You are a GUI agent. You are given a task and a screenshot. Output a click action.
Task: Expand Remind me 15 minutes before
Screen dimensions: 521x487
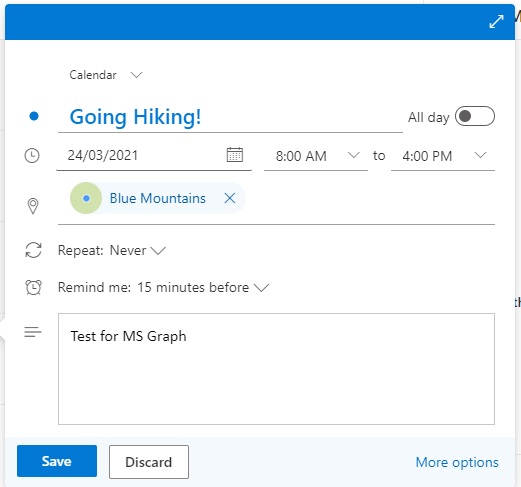[x=163, y=287]
